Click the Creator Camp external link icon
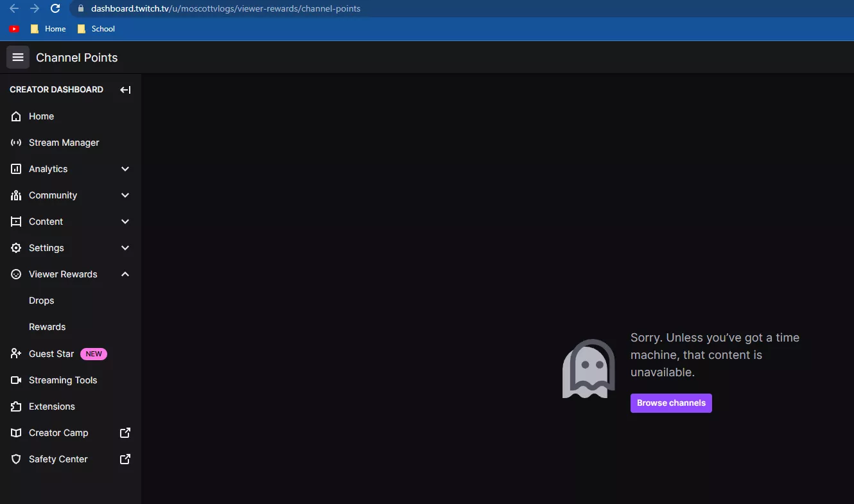The height and width of the screenshot is (504, 854). [125, 433]
